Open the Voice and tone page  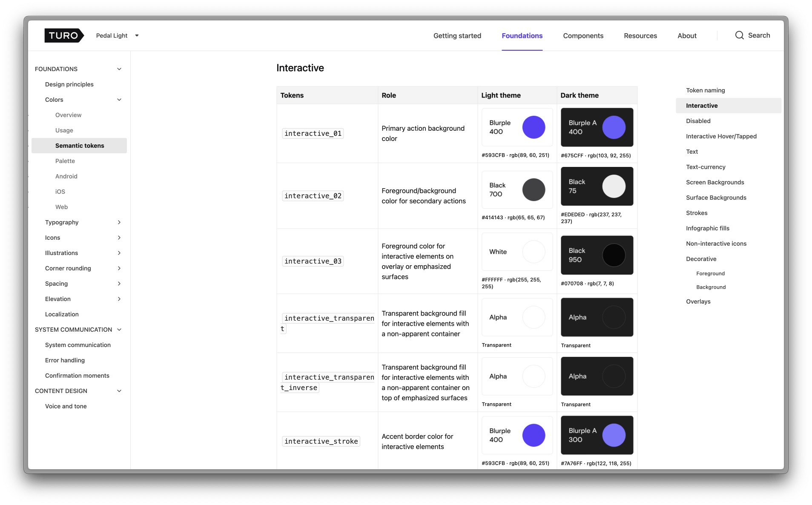click(x=66, y=406)
